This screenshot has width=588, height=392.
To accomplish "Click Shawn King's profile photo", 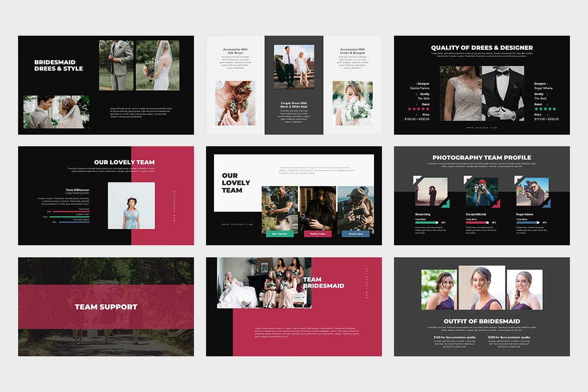I will [431, 191].
